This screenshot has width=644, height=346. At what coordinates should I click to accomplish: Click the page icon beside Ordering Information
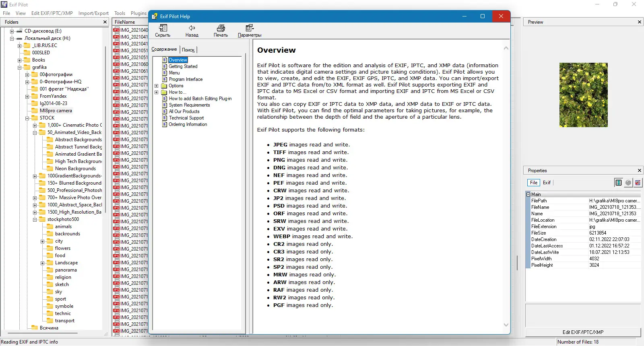point(165,124)
